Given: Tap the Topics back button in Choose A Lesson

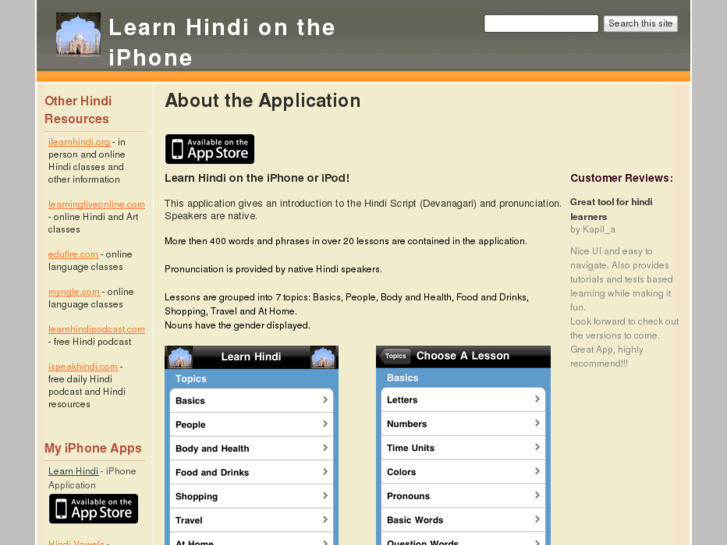Looking at the screenshot, I should [x=395, y=356].
